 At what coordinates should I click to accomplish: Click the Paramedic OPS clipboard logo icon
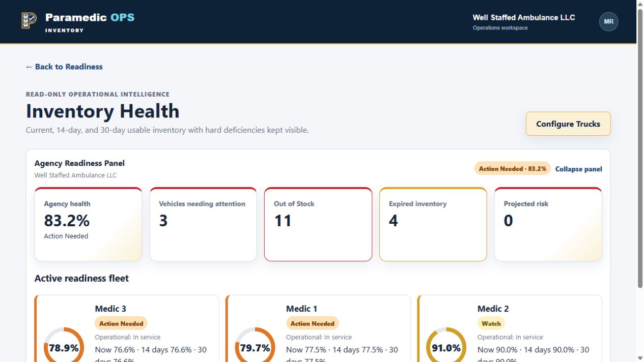[x=29, y=21]
